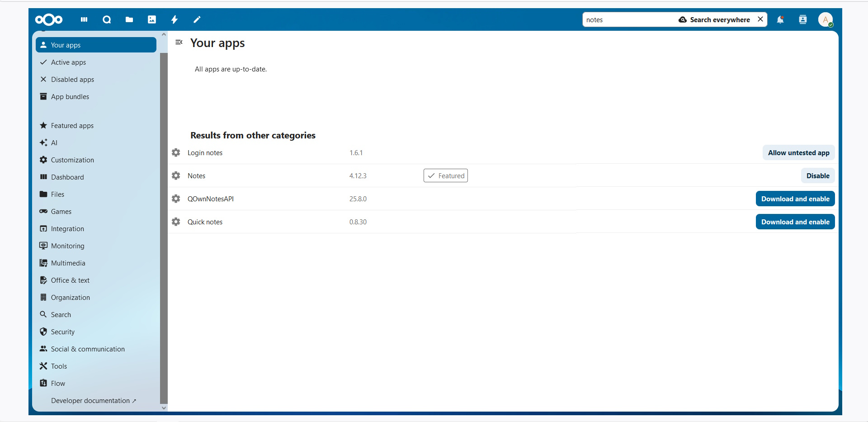Click Allow untested app for Login notes

tap(798, 152)
